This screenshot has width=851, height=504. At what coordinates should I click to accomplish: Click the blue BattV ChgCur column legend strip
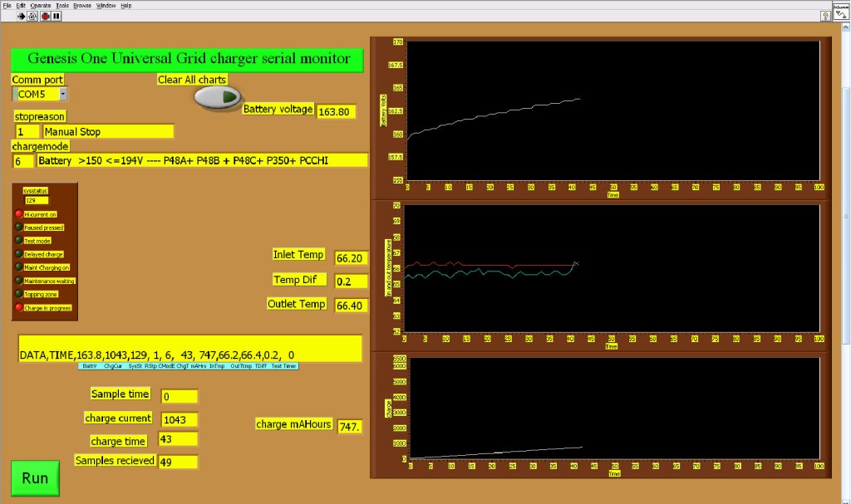point(189,366)
